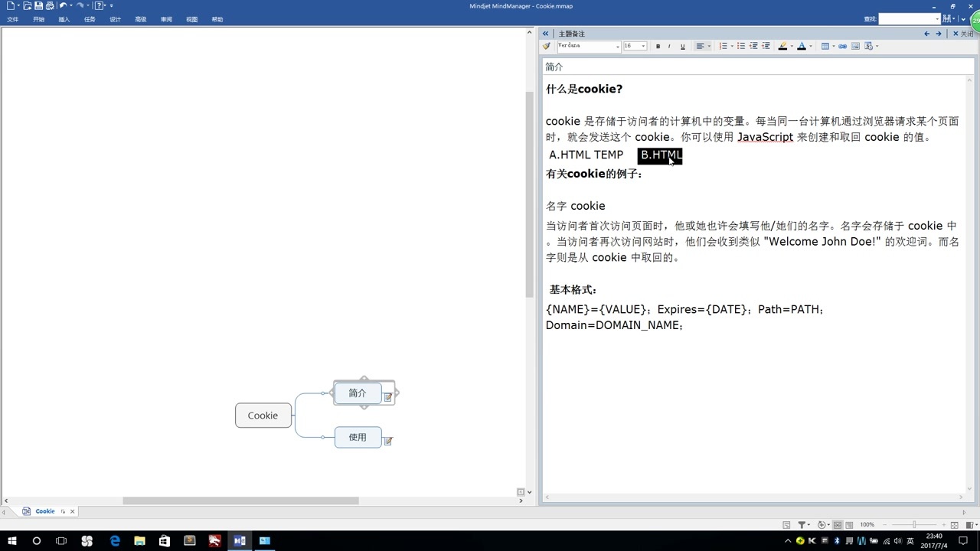Go to next topic note arrow

click(939, 34)
